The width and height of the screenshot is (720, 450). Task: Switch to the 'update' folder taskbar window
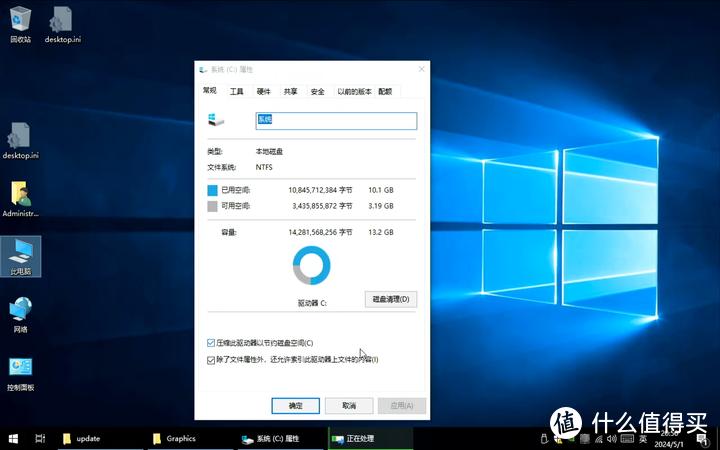tap(88, 438)
